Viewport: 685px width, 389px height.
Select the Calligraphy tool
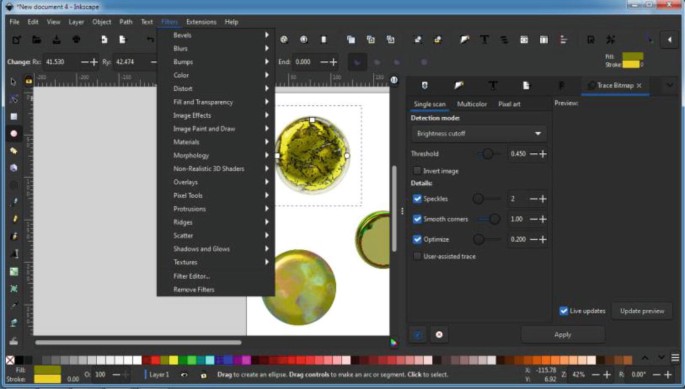(14, 236)
